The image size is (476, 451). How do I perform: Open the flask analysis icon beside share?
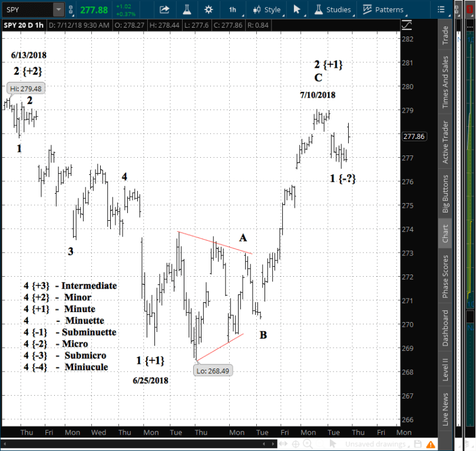pos(187,9)
